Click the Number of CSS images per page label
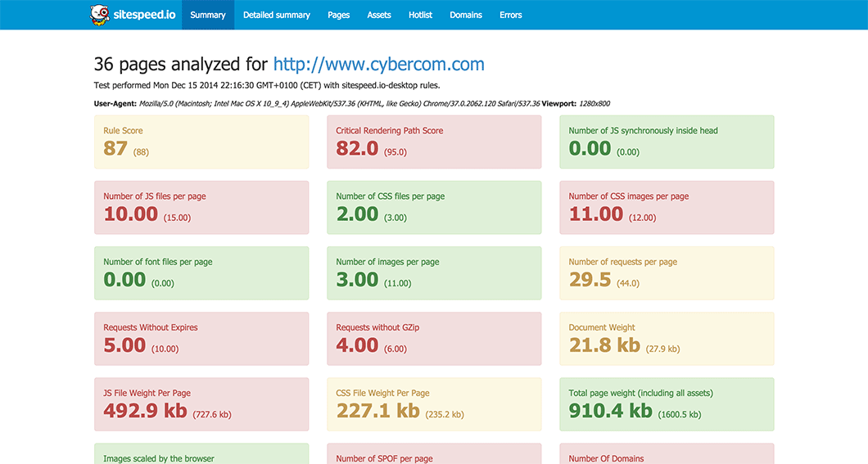 click(x=628, y=196)
